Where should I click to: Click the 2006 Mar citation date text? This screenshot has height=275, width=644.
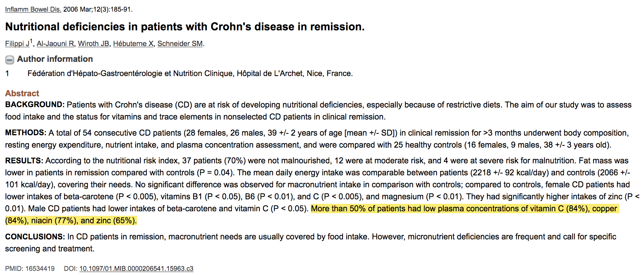click(78, 9)
